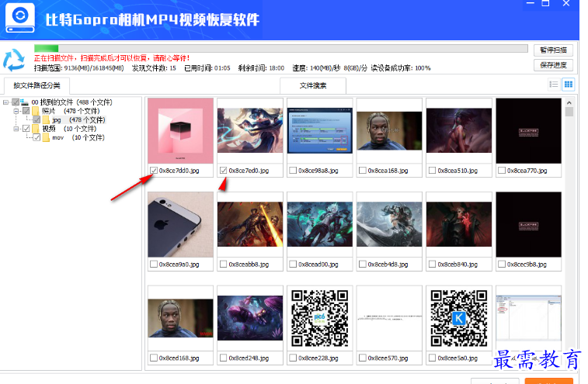Toggle checkbox for mov folder
Image resolution: width=588 pixels, height=384 pixels.
click(x=37, y=137)
